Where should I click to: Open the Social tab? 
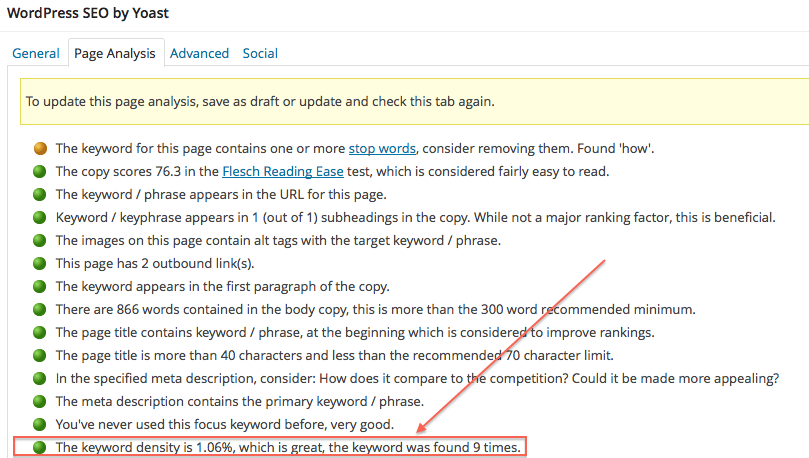tap(260, 53)
